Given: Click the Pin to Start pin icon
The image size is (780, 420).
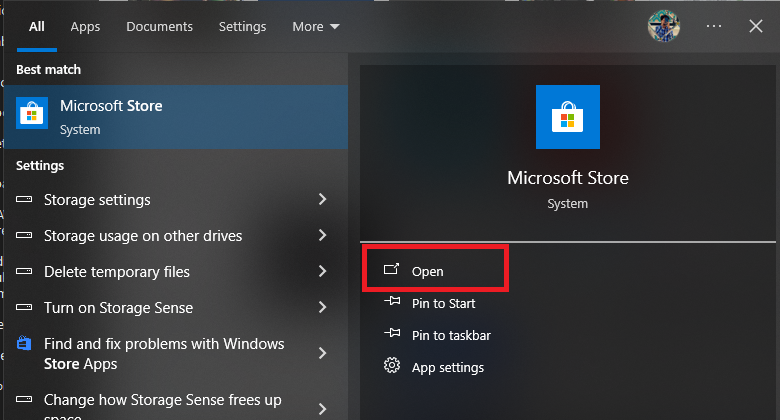Looking at the screenshot, I should 392,303.
